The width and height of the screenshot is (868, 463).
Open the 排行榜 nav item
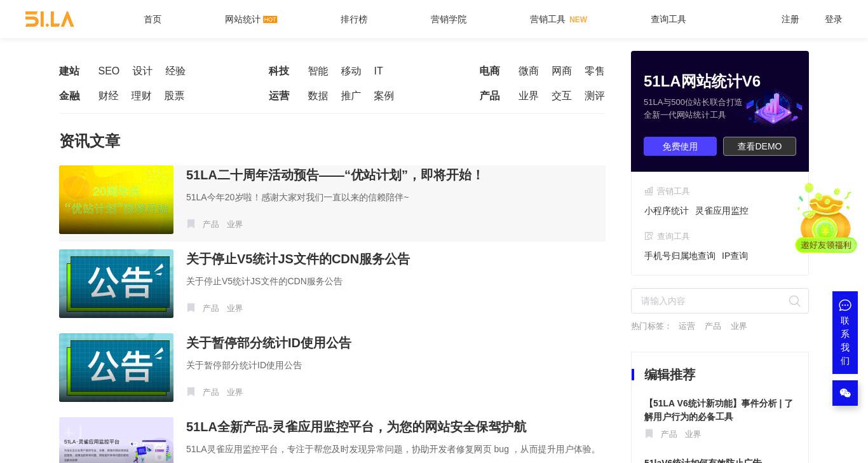(x=354, y=19)
